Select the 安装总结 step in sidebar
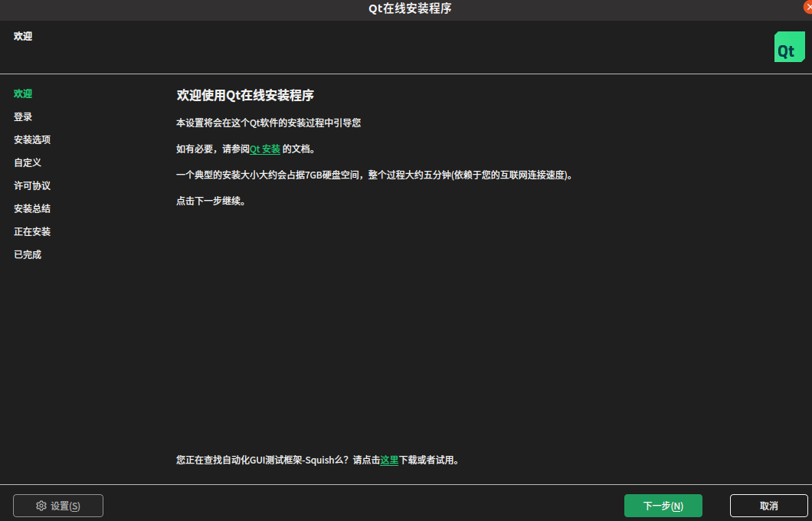Image resolution: width=812 pixels, height=521 pixels. 32,208
